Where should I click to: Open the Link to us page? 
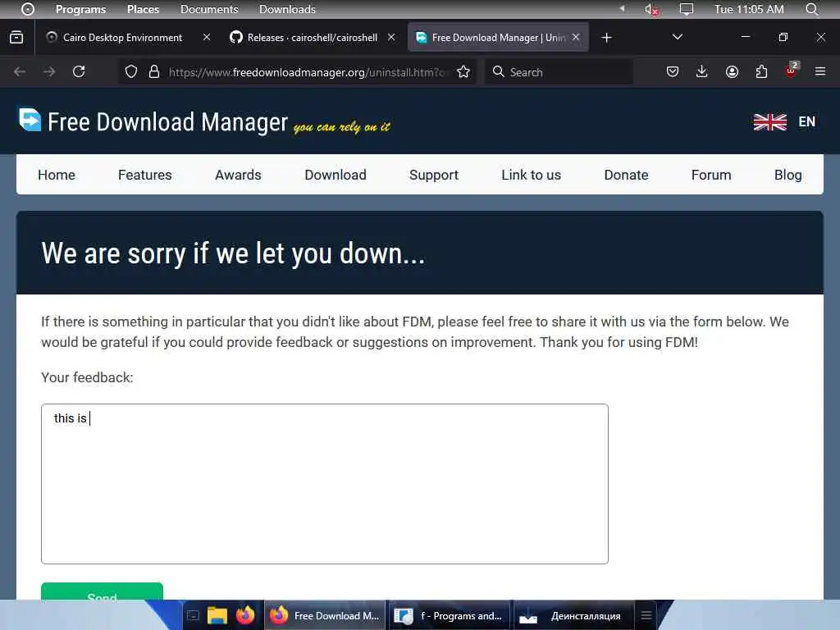[531, 176]
